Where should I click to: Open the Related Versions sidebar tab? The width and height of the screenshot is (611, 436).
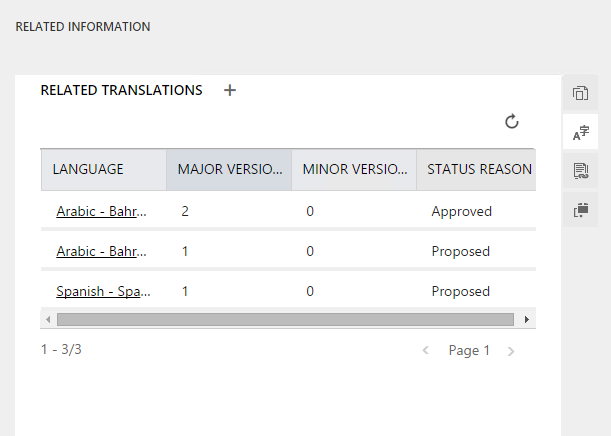pos(580,94)
